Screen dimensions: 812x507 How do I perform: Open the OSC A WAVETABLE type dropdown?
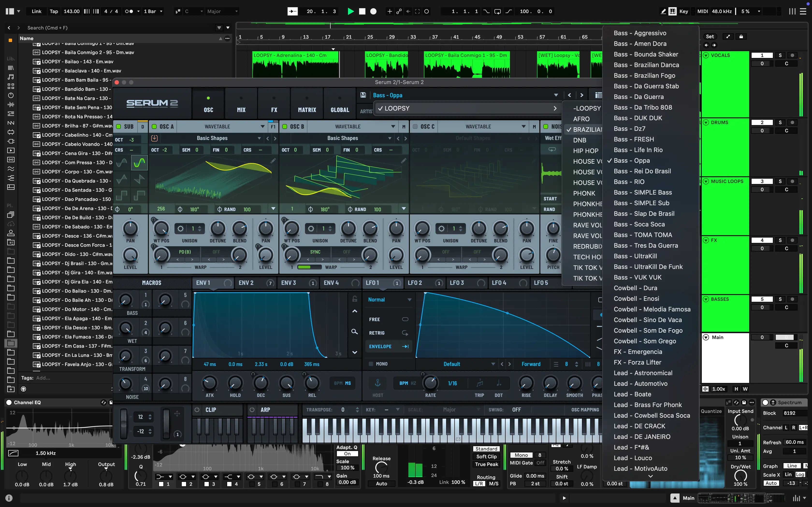point(262,127)
